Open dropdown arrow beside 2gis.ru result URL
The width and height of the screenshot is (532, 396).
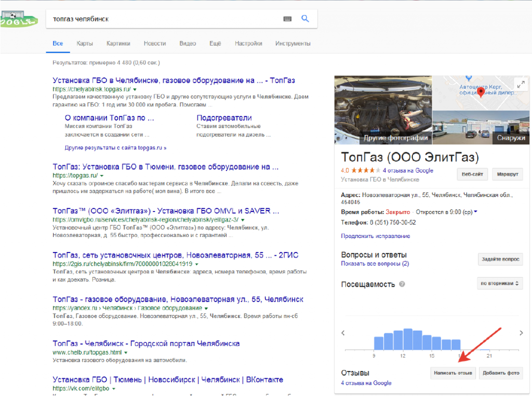click(197, 264)
